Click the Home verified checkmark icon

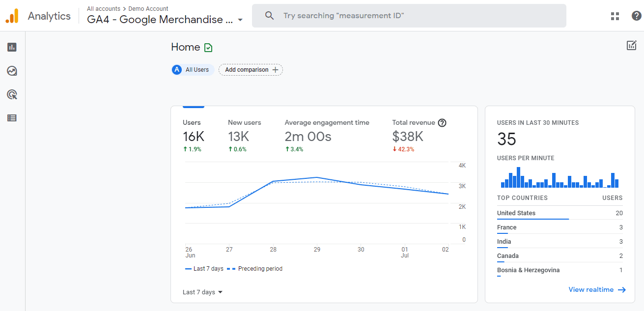click(x=208, y=48)
